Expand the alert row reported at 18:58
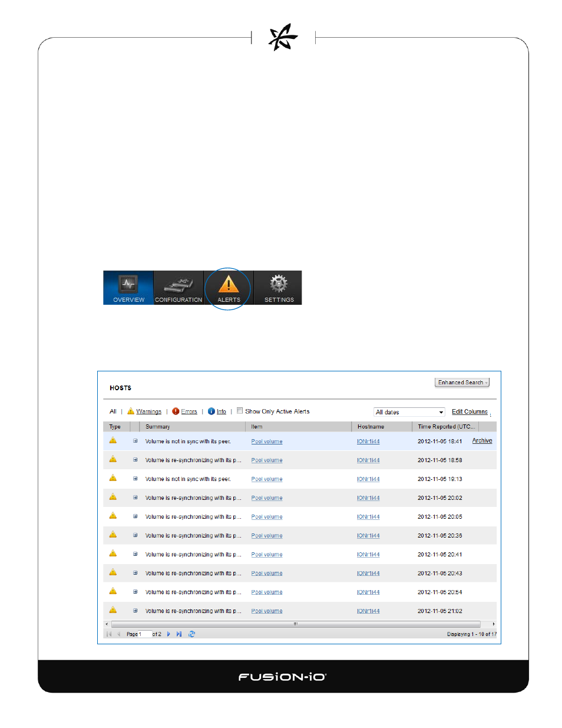 pos(135,460)
